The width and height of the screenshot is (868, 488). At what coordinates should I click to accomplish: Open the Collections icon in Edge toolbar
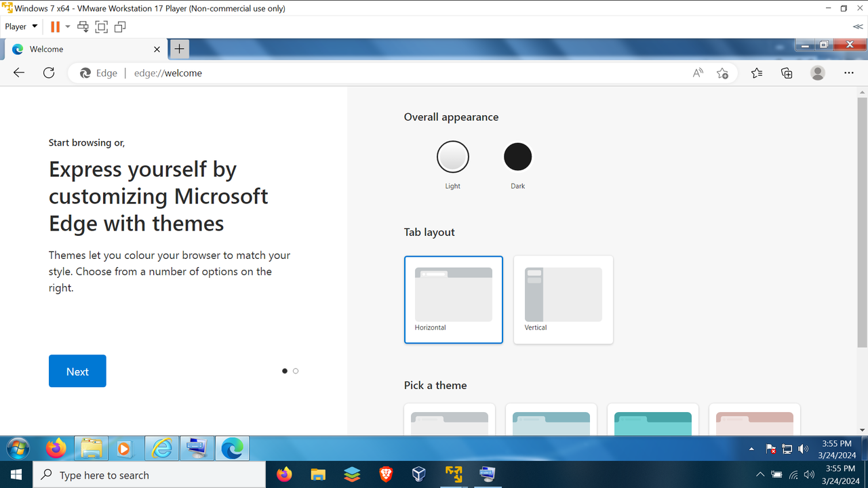(787, 73)
